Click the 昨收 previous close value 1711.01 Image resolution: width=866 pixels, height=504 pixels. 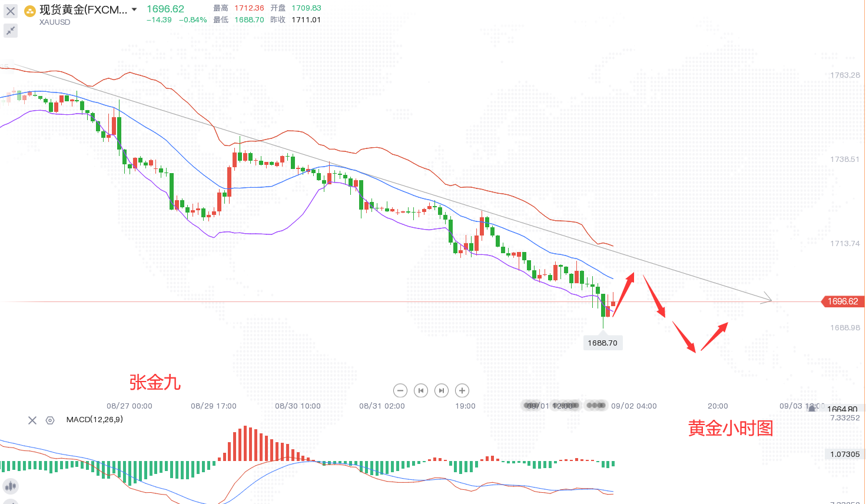(x=306, y=20)
